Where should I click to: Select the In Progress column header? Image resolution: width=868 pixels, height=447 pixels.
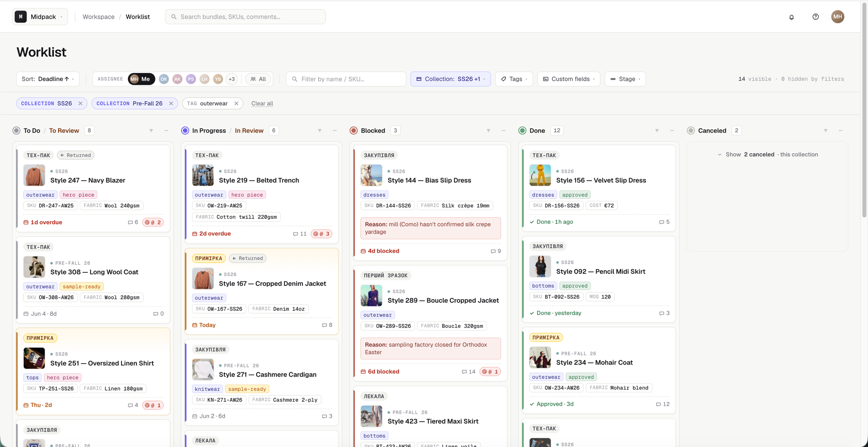(209, 131)
